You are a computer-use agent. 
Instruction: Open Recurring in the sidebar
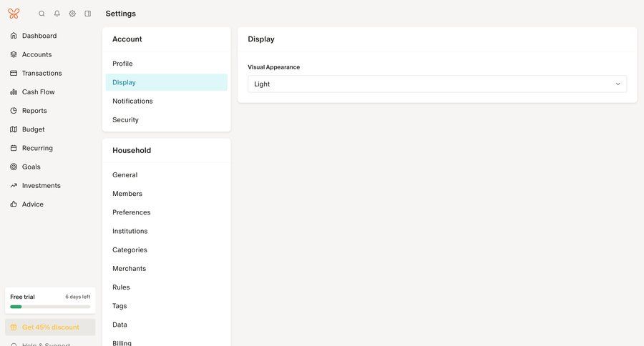coord(37,148)
